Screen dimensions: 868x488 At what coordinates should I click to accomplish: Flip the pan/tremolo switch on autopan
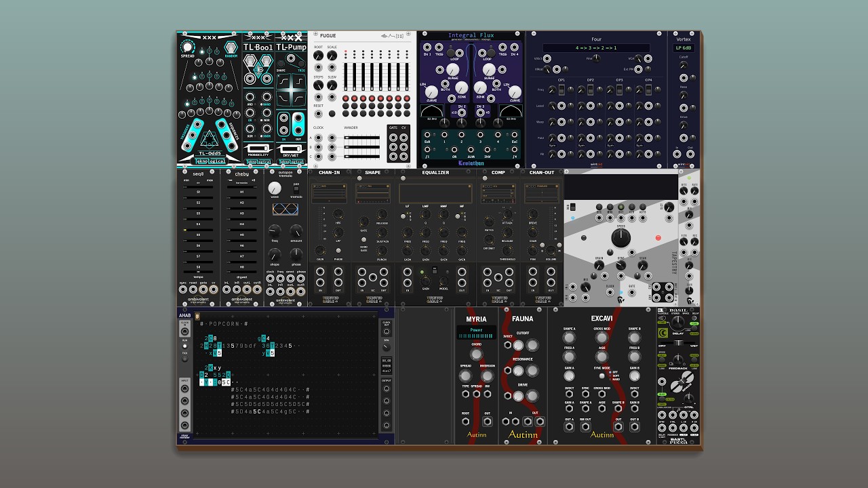click(296, 190)
